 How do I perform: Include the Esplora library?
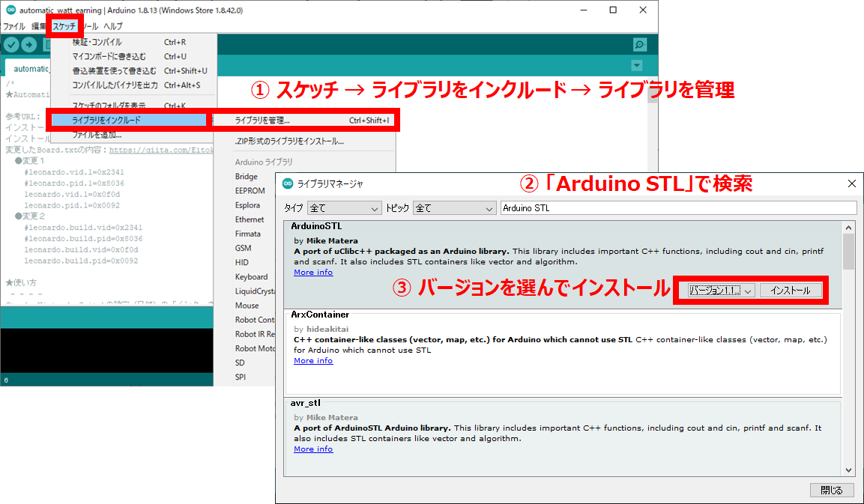tap(247, 205)
